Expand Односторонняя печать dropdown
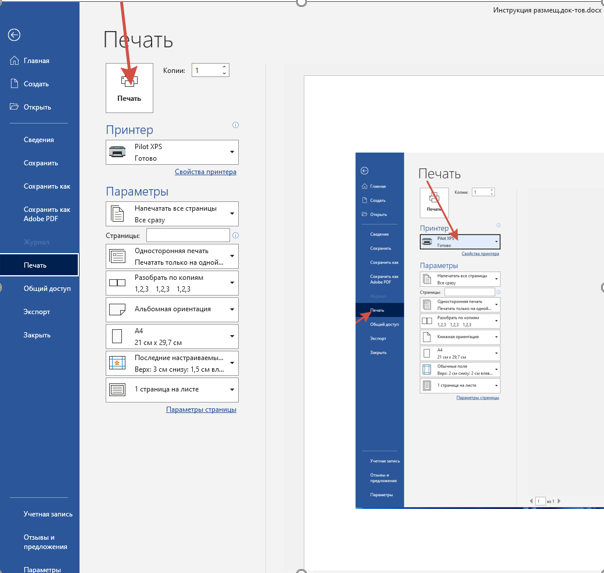The height and width of the screenshot is (573, 604). (x=172, y=256)
